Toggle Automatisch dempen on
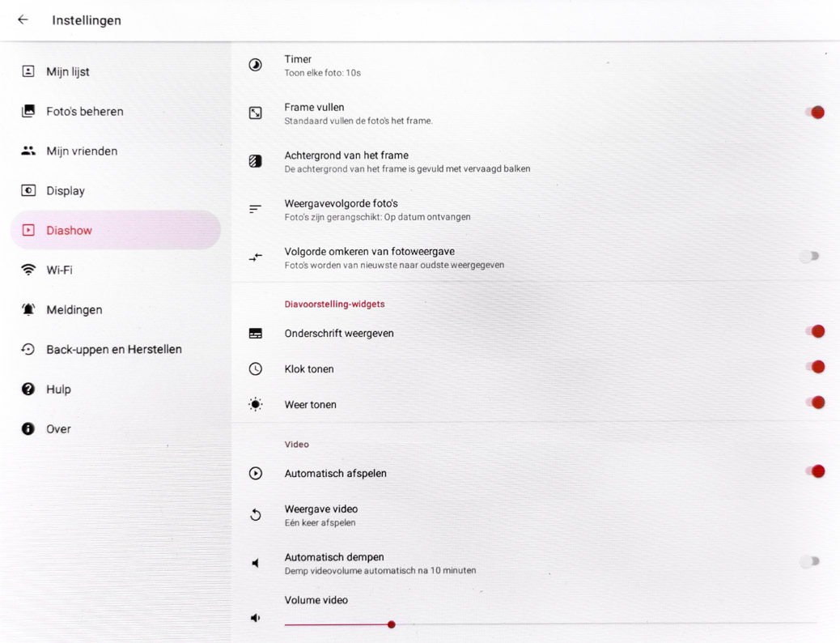Image resolution: width=840 pixels, height=643 pixels. (x=809, y=561)
